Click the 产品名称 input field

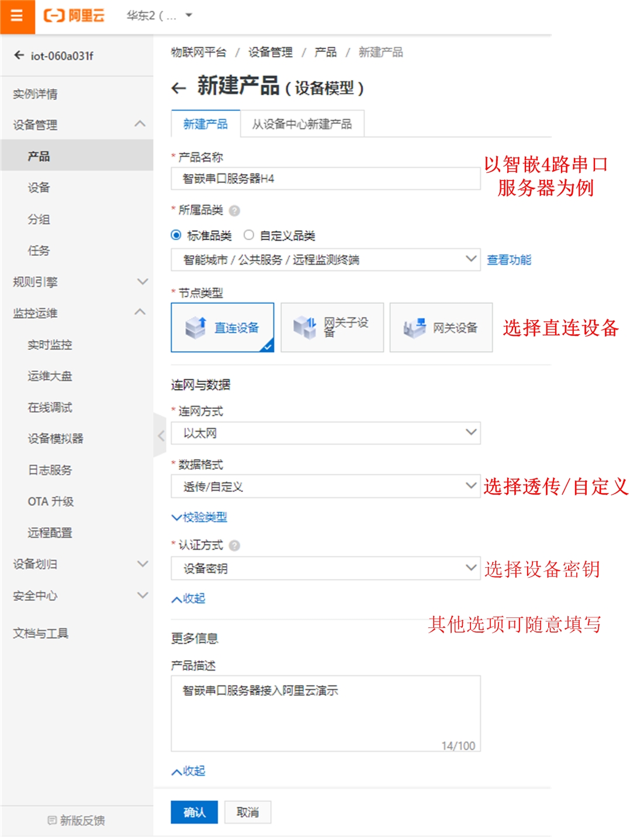coord(325,179)
